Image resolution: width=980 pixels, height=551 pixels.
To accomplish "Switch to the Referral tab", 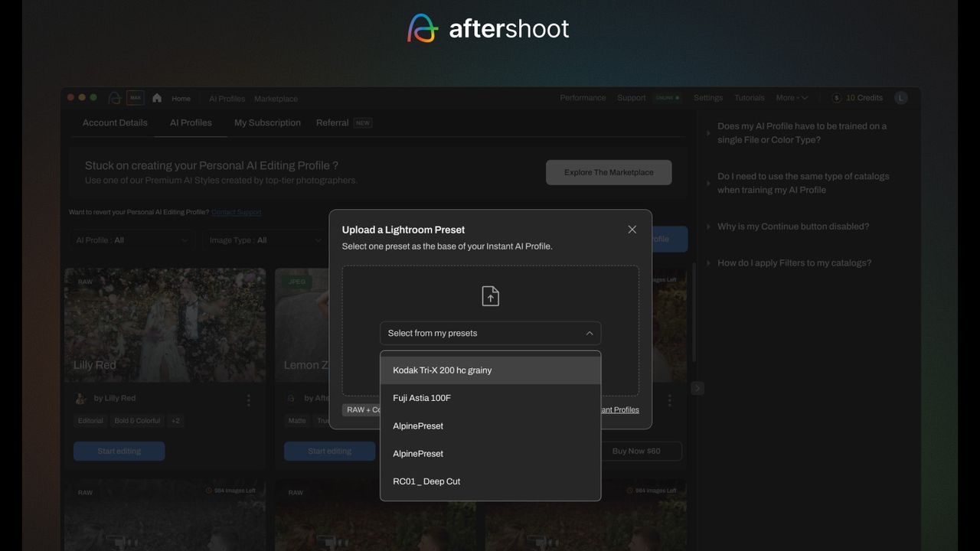I will 332,122.
